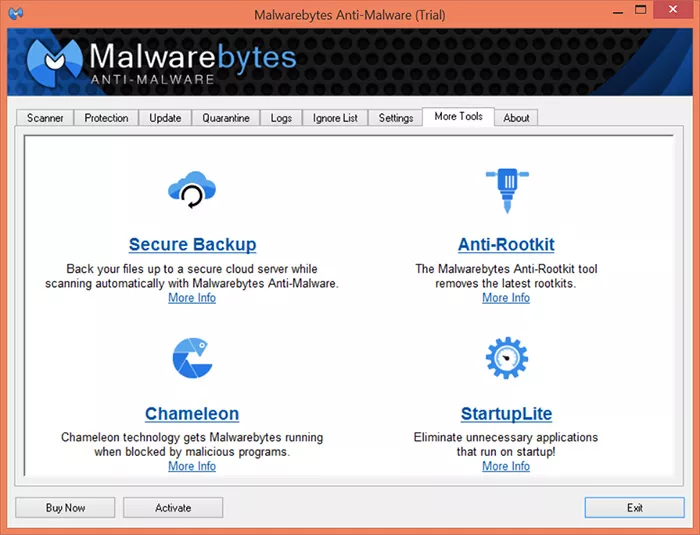Click the Secure Backup cloud icon
Viewport: 700px width, 535px height.
192,189
